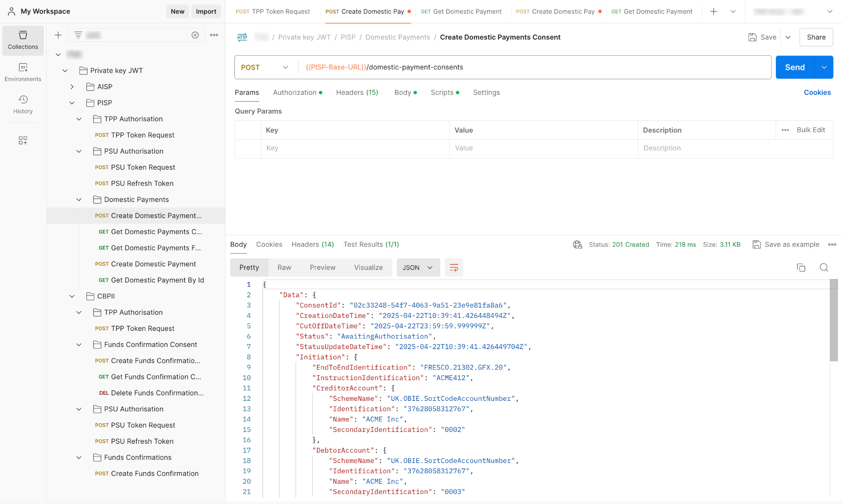The height and width of the screenshot is (504, 842).
Task: Open the Save options dropdown arrow
Action: click(788, 37)
